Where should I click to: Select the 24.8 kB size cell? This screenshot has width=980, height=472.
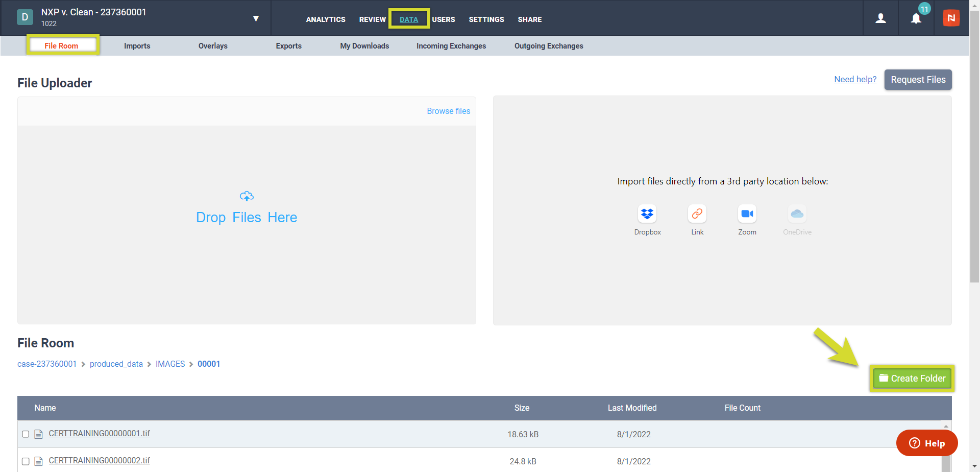(523, 461)
